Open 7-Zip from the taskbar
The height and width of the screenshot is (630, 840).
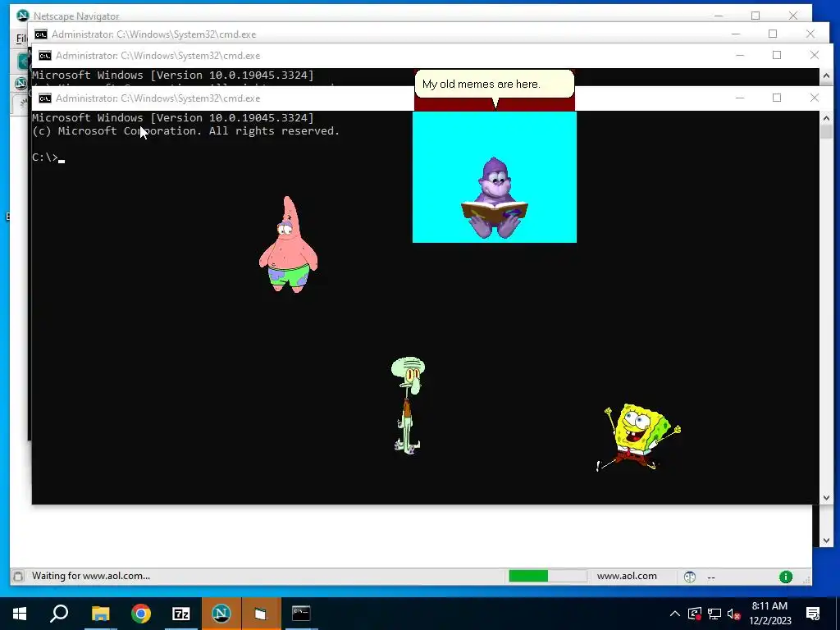pos(181,614)
